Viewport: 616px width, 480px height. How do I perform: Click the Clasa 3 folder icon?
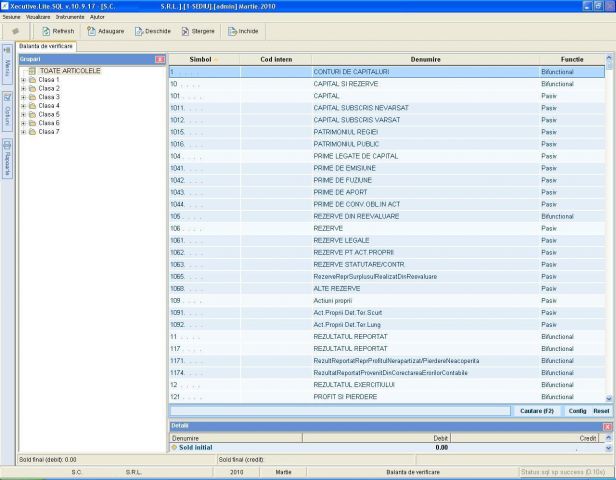[x=32, y=97]
